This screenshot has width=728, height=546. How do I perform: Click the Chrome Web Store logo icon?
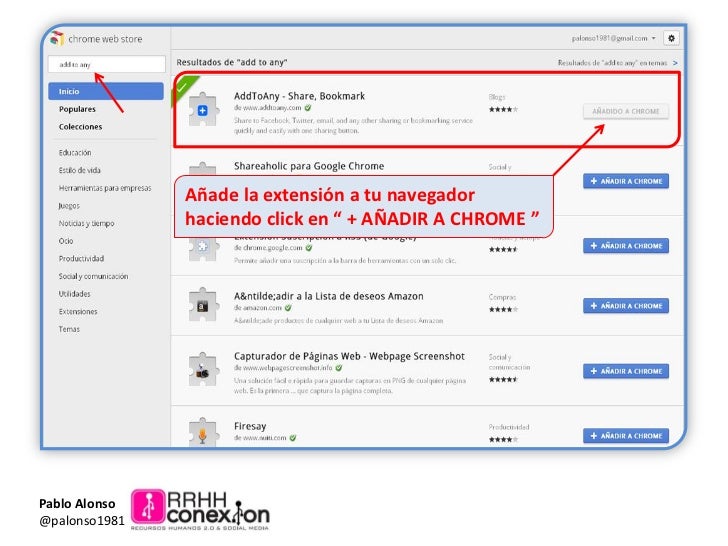(x=57, y=38)
